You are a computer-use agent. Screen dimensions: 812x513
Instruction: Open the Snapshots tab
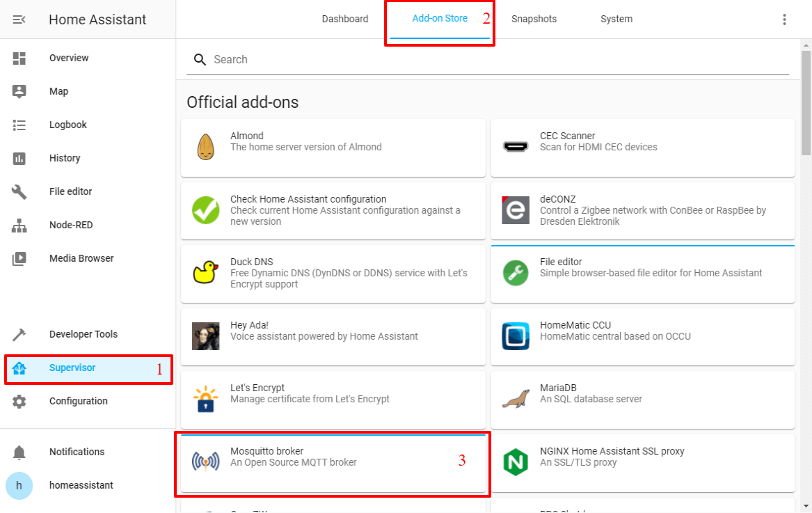tap(534, 19)
